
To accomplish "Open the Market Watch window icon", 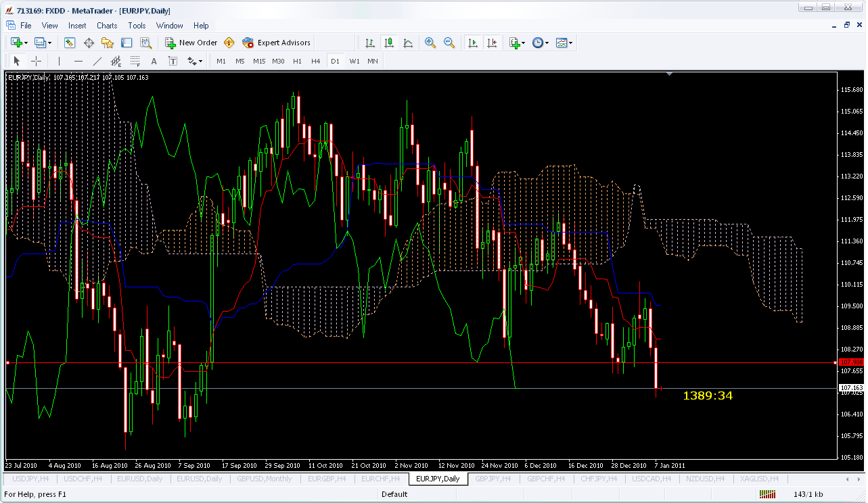I will pos(70,43).
